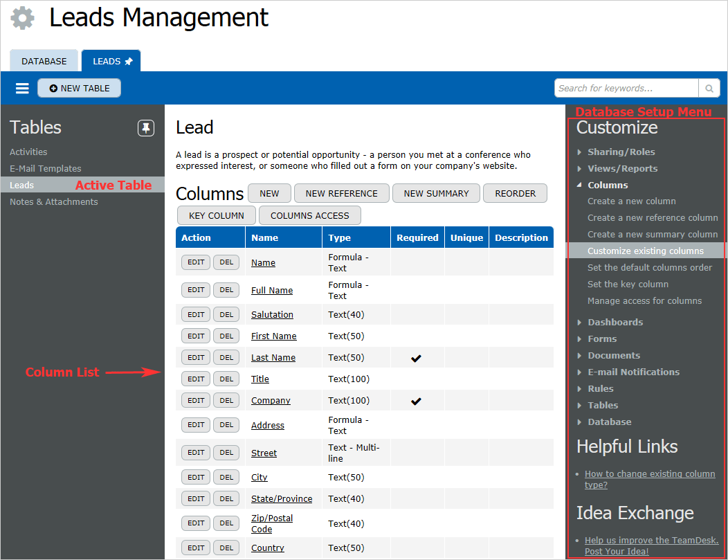
Task: Open the State/Province column link
Action: click(282, 498)
